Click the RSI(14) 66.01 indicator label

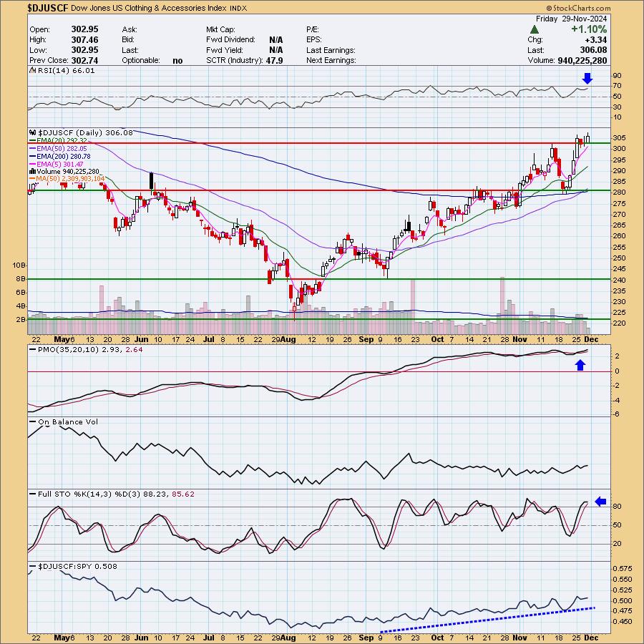point(62,71)
